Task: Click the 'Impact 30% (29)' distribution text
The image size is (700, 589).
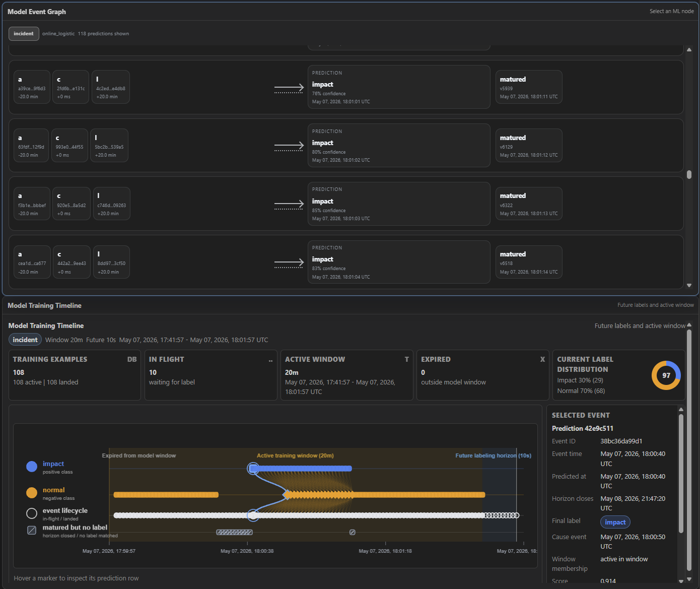Action: pos(580,380)
